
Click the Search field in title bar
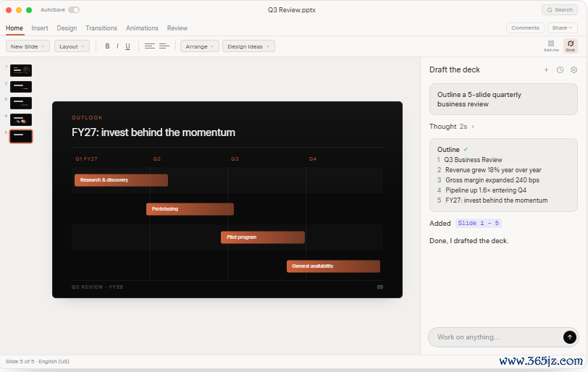pos(560,9)
